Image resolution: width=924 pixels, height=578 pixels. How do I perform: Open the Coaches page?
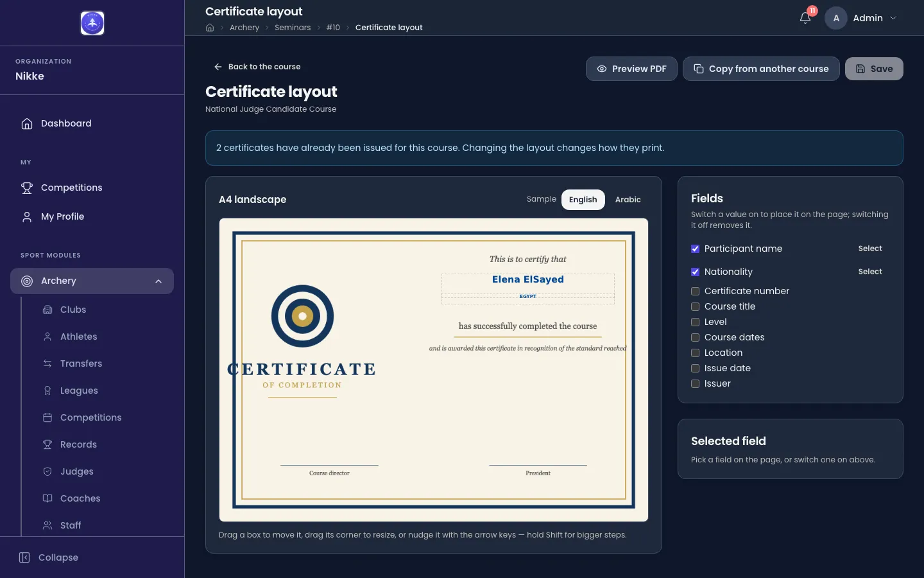pyautogui.click(x=103, y=498)
